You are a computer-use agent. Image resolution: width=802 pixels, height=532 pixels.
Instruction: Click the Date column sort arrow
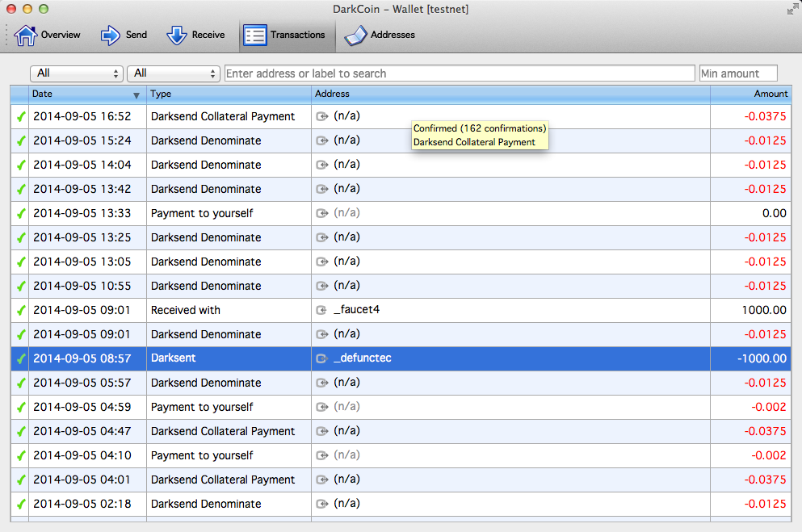click(136, 95)
